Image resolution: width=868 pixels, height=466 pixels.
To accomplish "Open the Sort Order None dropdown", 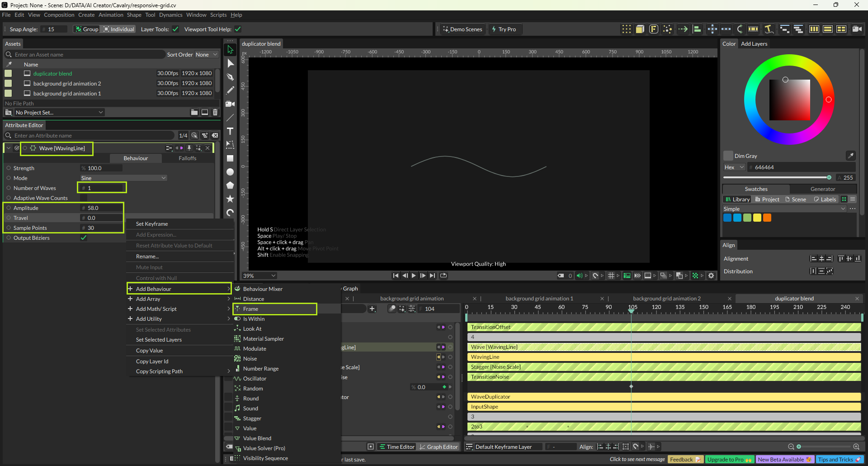I will [207, 55].
